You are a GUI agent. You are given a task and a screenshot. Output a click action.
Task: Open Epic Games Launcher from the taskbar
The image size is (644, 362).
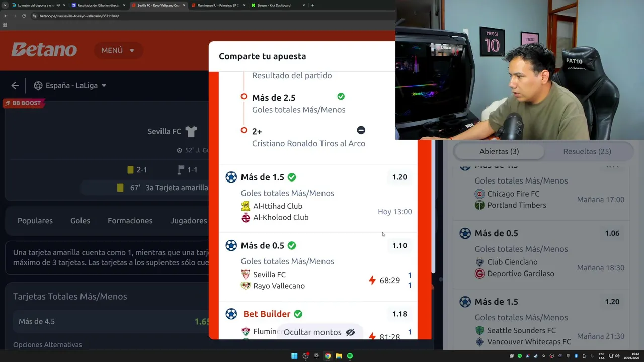point(316,356)
